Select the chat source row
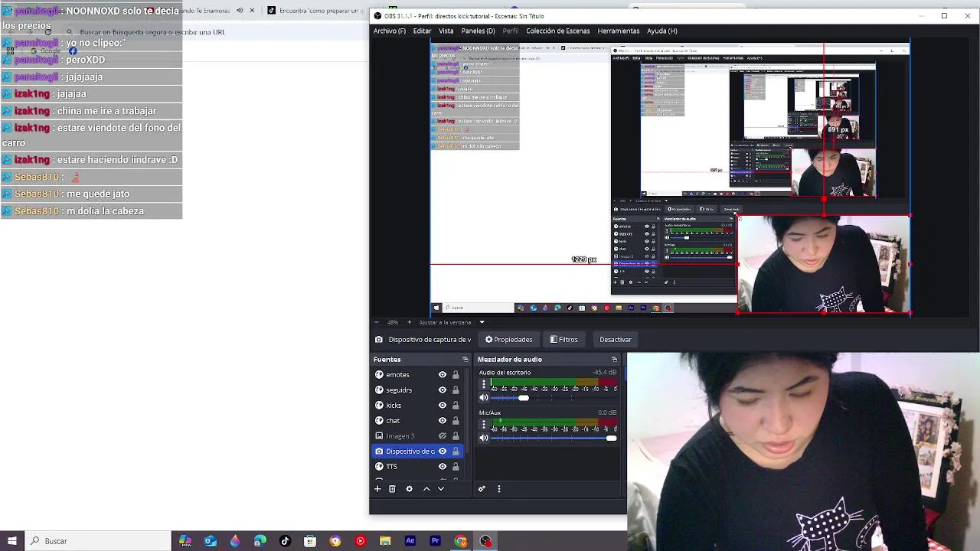The image size is (980, 551). 417,421
